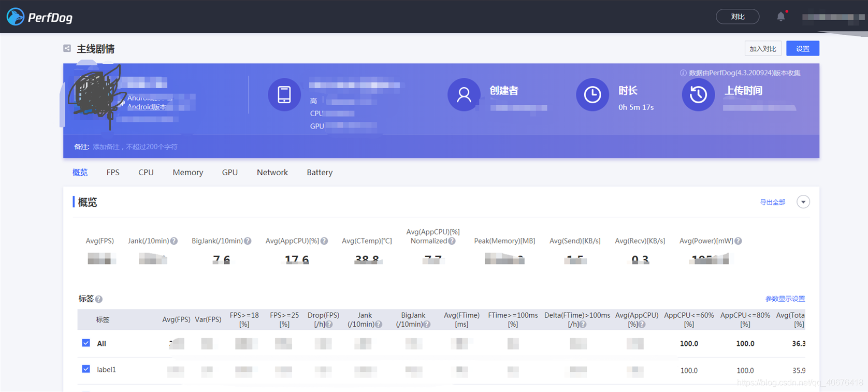Click the 上传时间 history icon

[698, 95]
